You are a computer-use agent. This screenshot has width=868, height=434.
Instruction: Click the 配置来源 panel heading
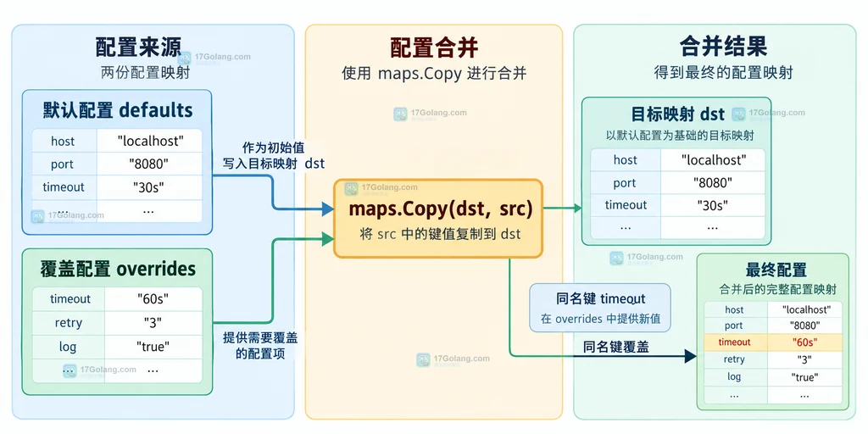tap(138, 47)
